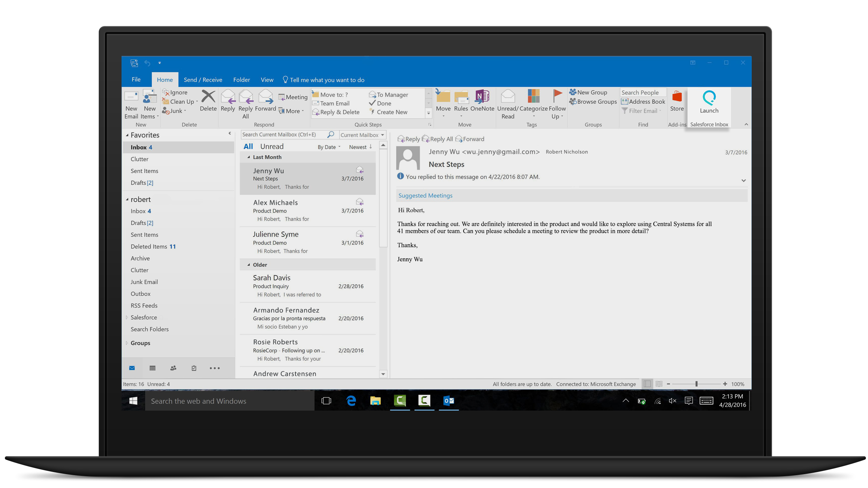Click the Follow Up flag icon

click(557, 97)
